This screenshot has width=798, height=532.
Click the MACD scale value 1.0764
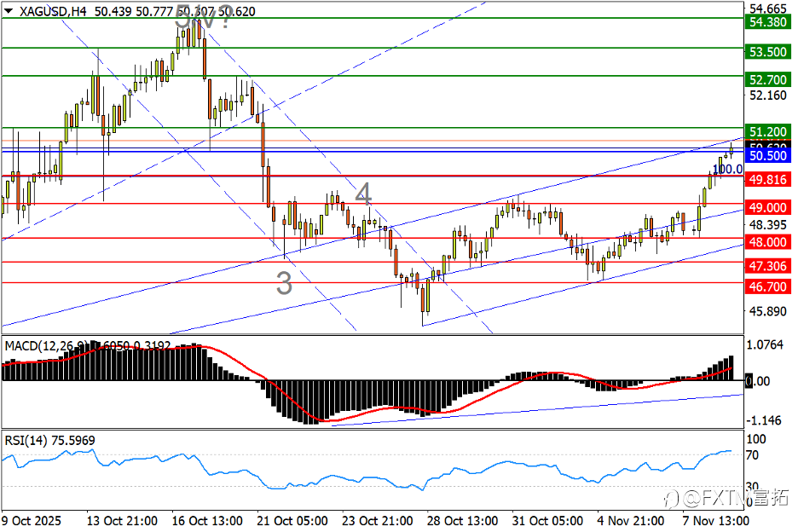pyautogui.click(x=765, y=345)
